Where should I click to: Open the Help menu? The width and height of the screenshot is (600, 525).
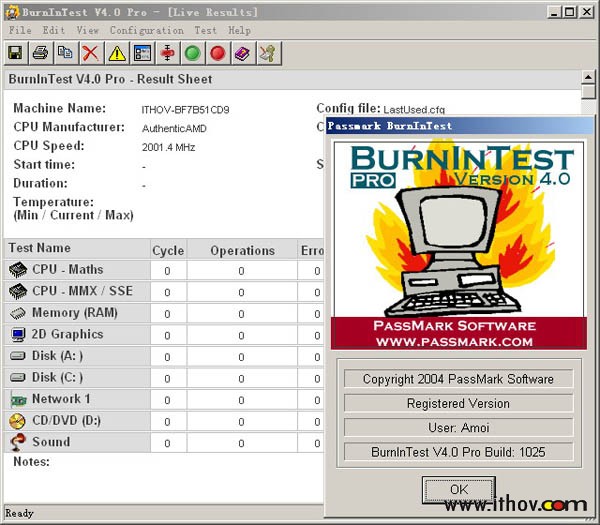point(240,30)
